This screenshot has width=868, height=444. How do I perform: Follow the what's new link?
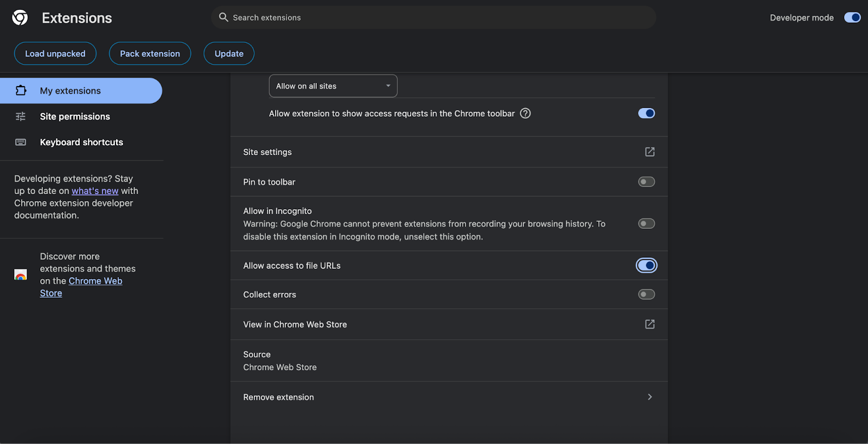[95, 191]
